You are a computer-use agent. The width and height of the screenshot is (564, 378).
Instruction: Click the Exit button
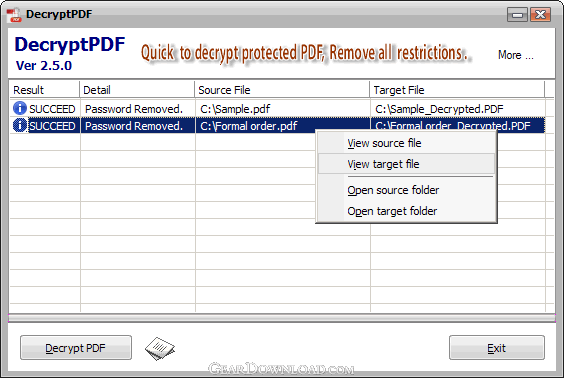click(x=497, y=348)
